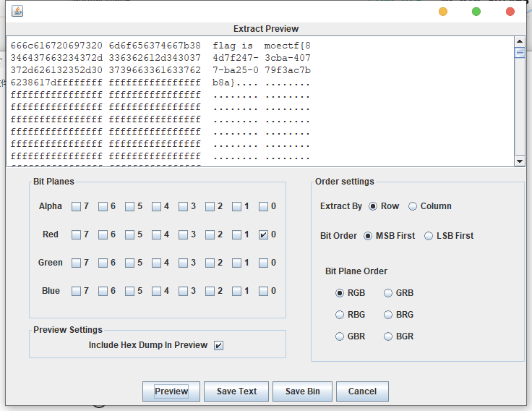Select BGR bit plane order

point(389,336)
